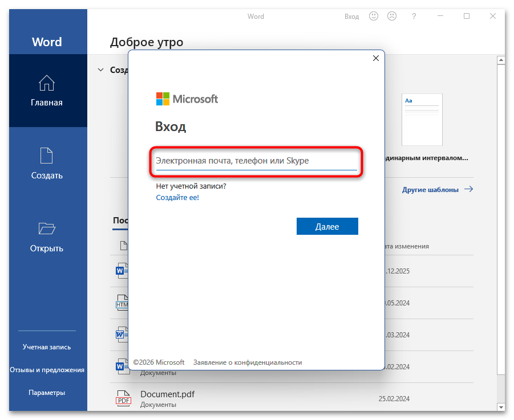Viewport: 514px width, 420px height.
Task: Open Учетная запись in the sidebar
Action: (x=47, y=346)
